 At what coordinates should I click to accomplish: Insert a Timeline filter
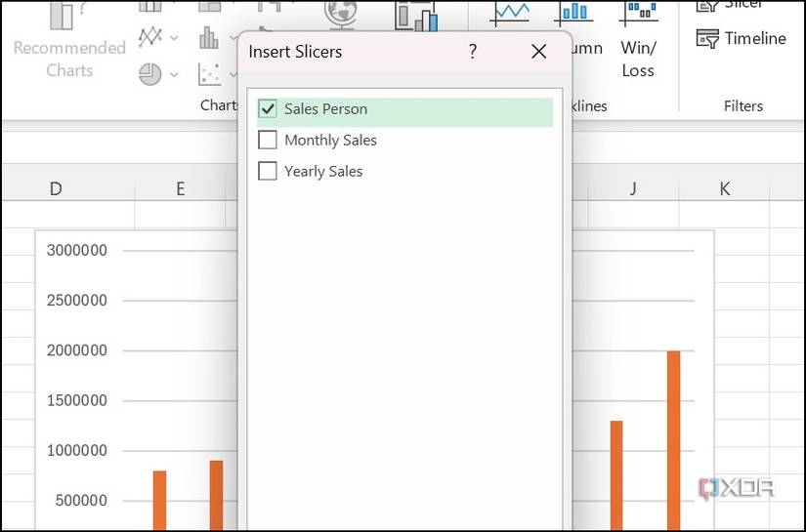742,38
